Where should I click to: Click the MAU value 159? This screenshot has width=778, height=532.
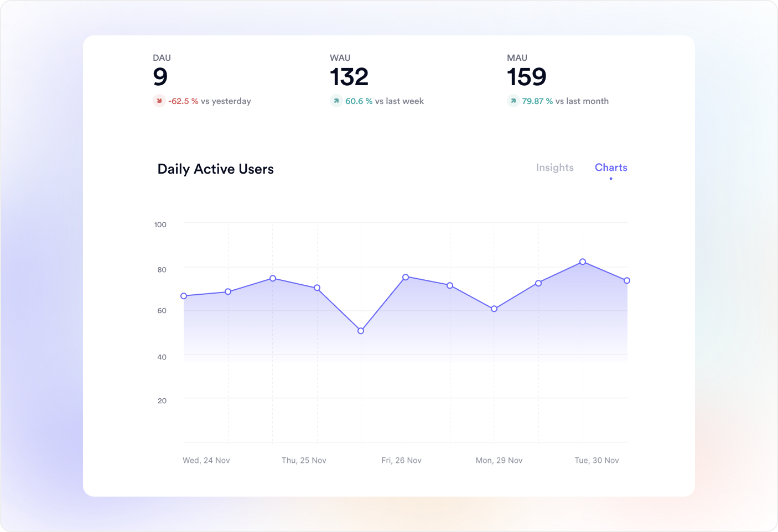pos(527,77)
